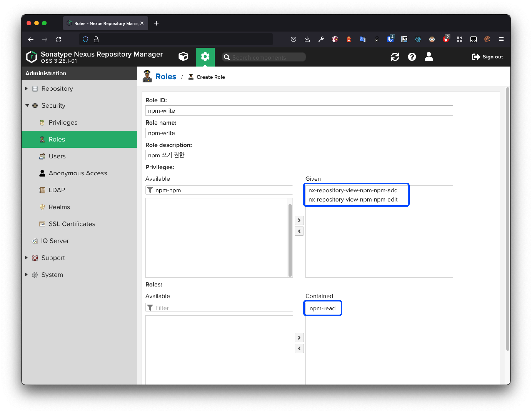Click the Search components box
The height and width of the screenshot is (413, 532).
pos(264,57)
